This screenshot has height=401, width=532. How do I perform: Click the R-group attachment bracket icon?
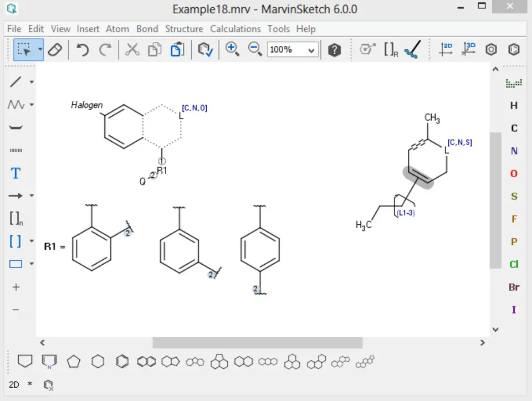click(391, 50)
